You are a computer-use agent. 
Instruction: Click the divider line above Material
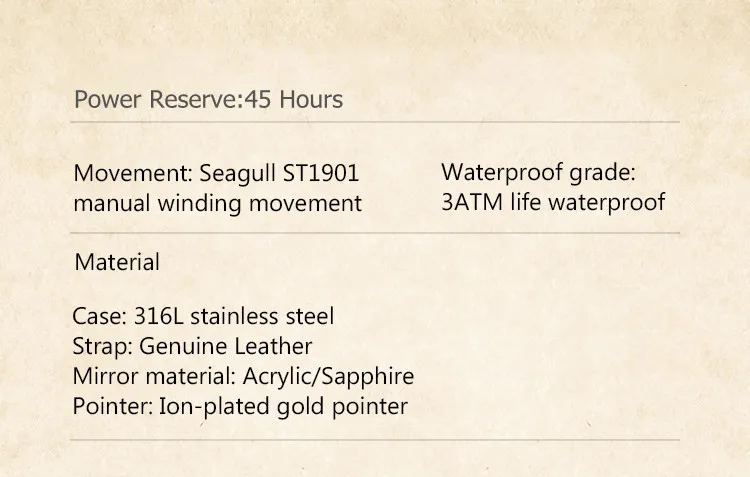(375, 233)
